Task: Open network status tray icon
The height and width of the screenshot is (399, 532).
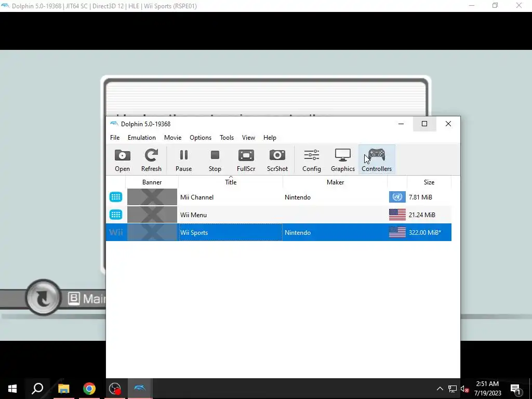Action: click(453, 389)
